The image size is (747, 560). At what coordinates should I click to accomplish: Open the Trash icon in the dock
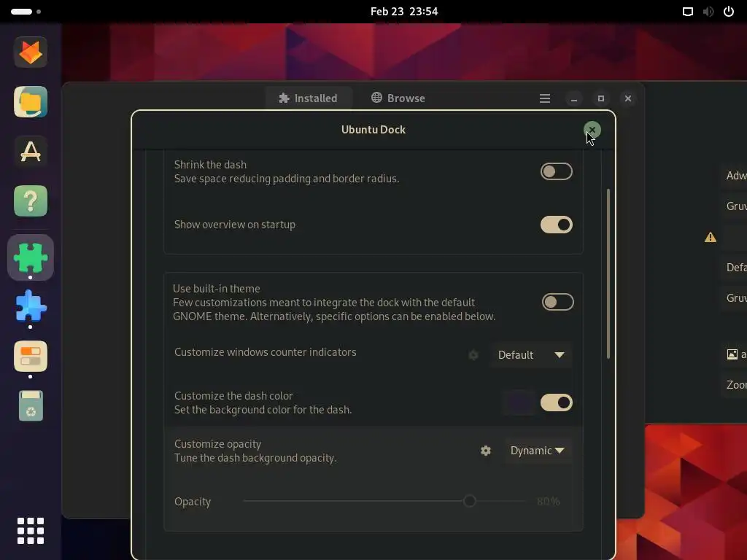[31, 405]
